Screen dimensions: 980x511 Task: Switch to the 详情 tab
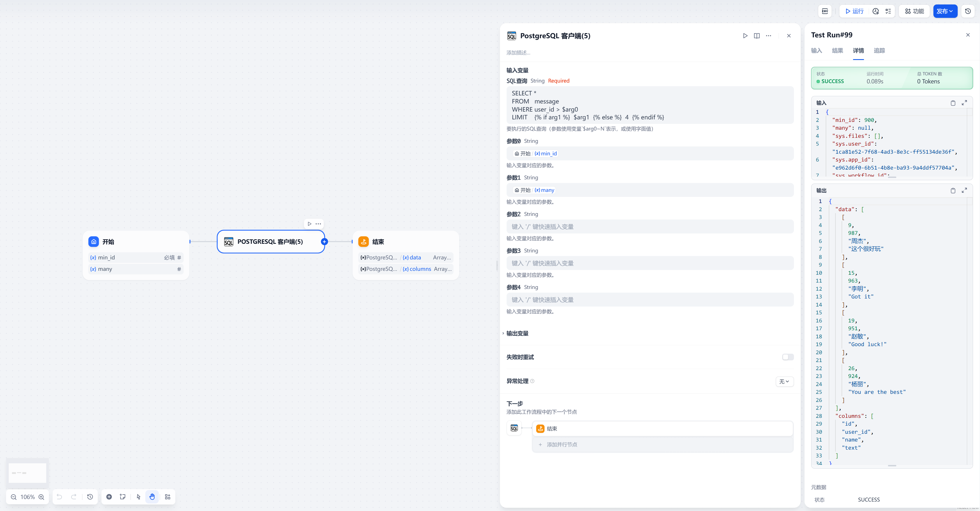858,50
